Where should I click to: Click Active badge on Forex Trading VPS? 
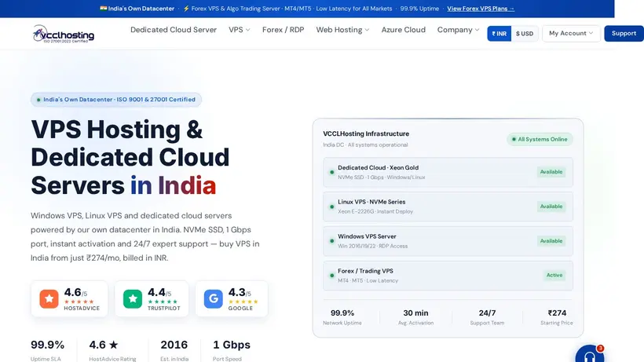coord(554,276)
